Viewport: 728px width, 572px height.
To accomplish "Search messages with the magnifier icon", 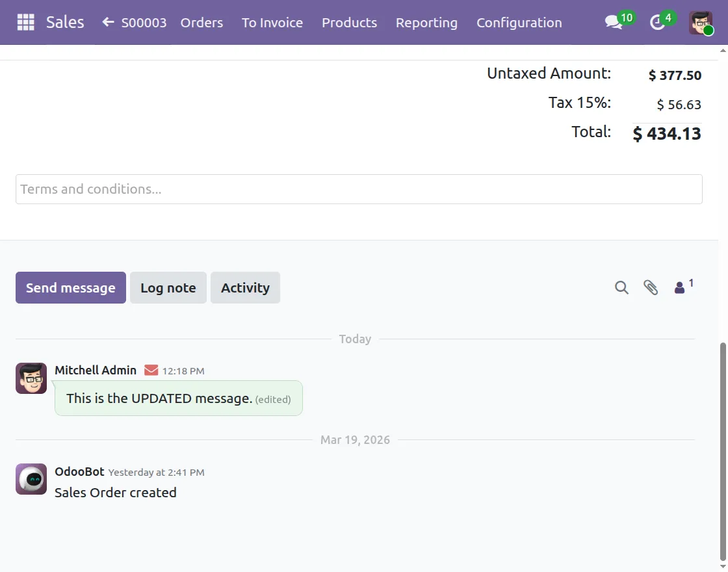I will pos(621,287).
